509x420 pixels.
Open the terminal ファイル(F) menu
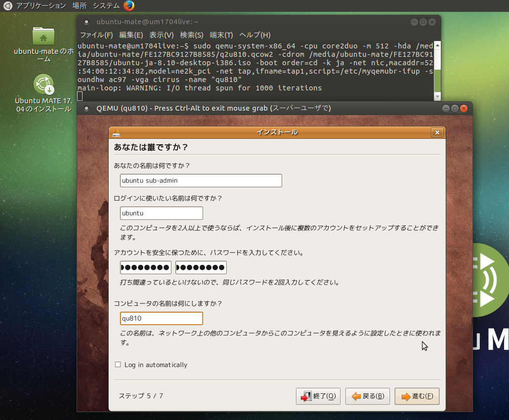(96, 35)
